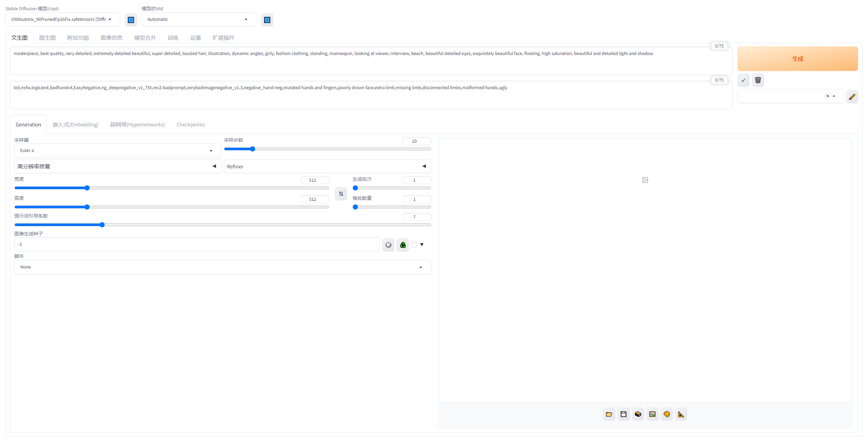Send image to inpaint palette icon
868x441 pixels.
click(667, 414)
